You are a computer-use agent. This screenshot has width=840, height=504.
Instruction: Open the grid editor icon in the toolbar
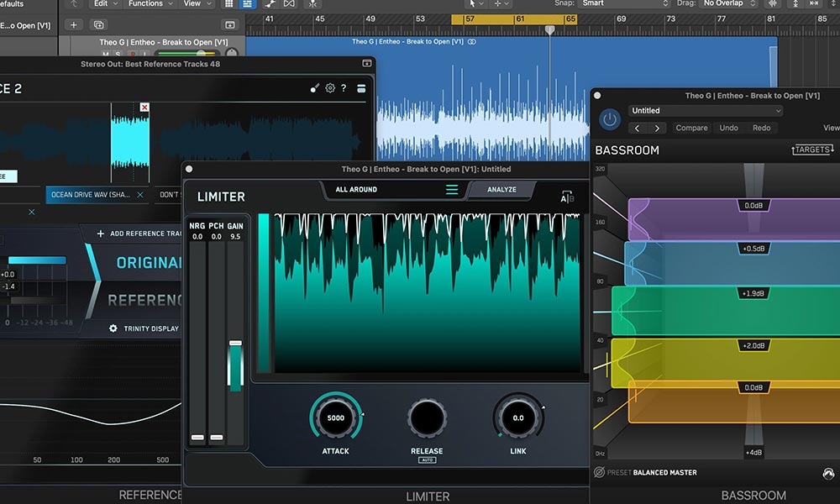coord(229,4)
